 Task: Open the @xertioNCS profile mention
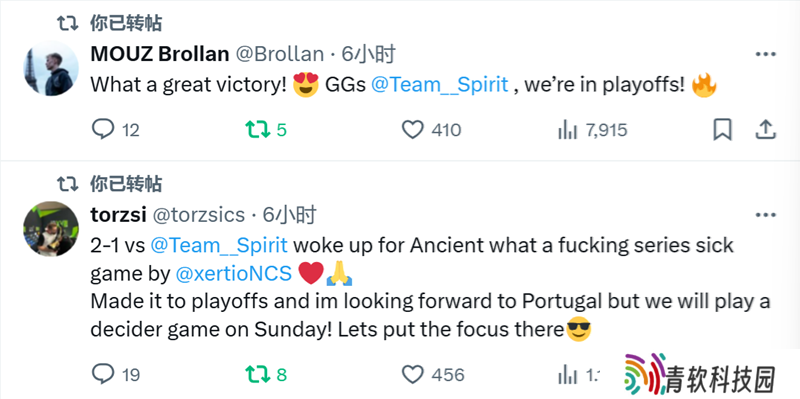tap(234, 274)
